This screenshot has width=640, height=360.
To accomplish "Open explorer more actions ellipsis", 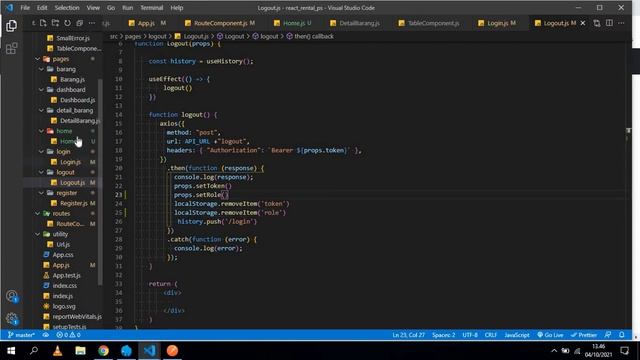I will 92,23.
